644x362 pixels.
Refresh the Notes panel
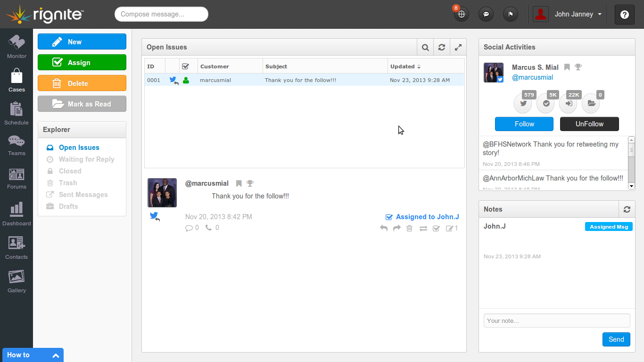coord(627,209)
